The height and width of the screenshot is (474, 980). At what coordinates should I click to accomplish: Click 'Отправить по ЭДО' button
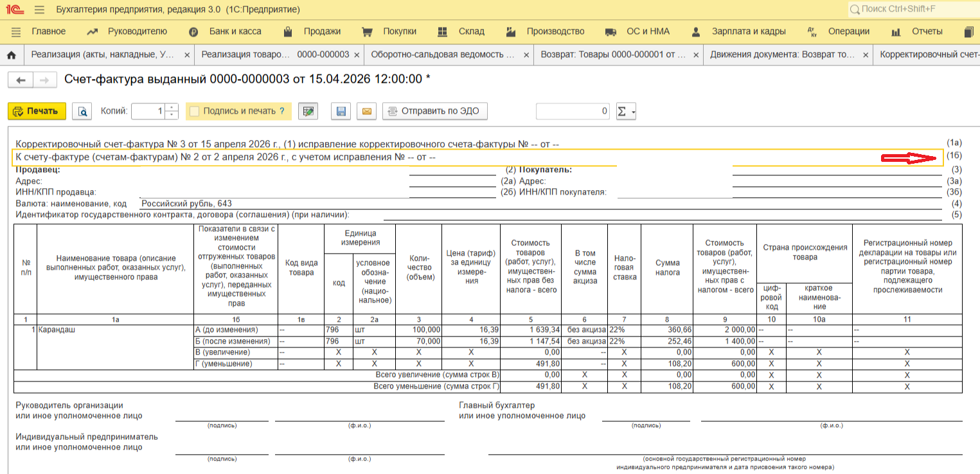click(x=435, y=111)
